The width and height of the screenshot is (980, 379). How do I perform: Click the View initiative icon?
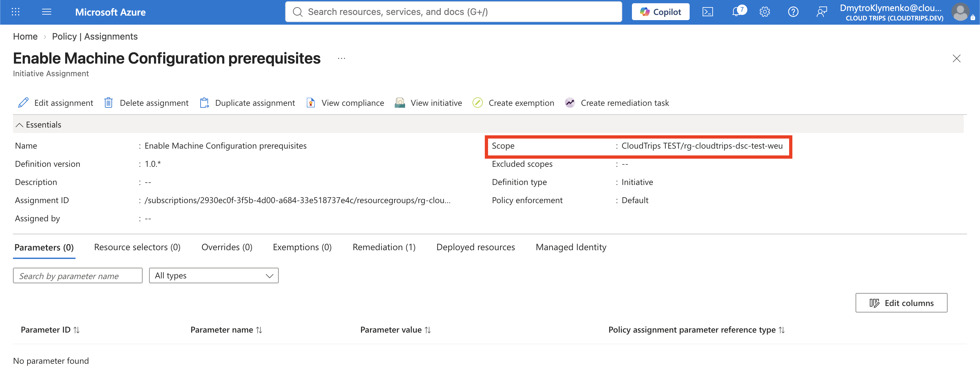pyautogui.click(x=400, y=103)
